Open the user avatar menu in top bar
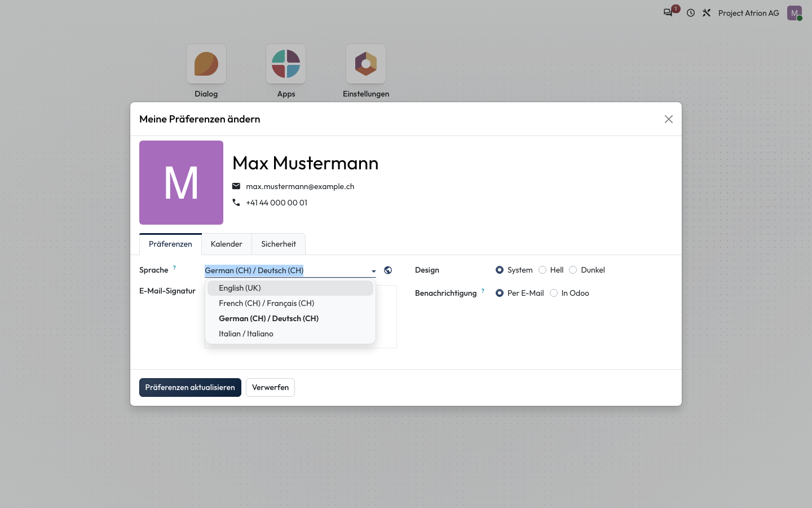The height and width of the screenshot is (508, 812). click(795, 13)
